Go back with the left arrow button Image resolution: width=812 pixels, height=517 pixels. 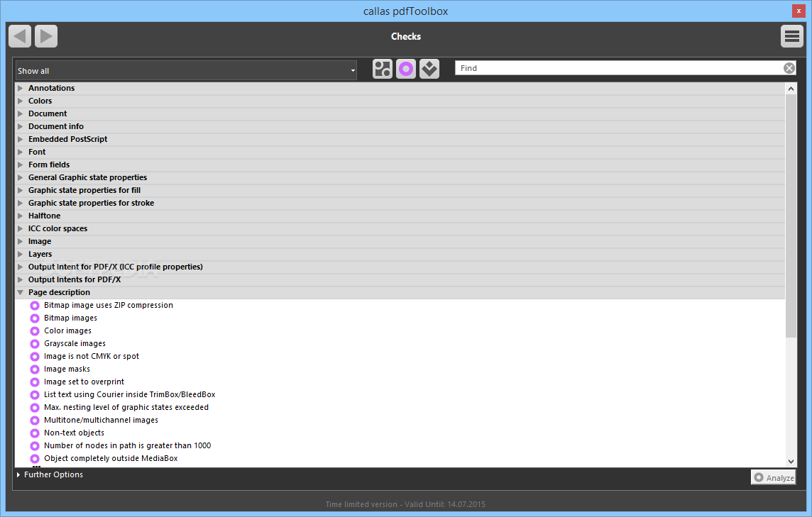20,36
